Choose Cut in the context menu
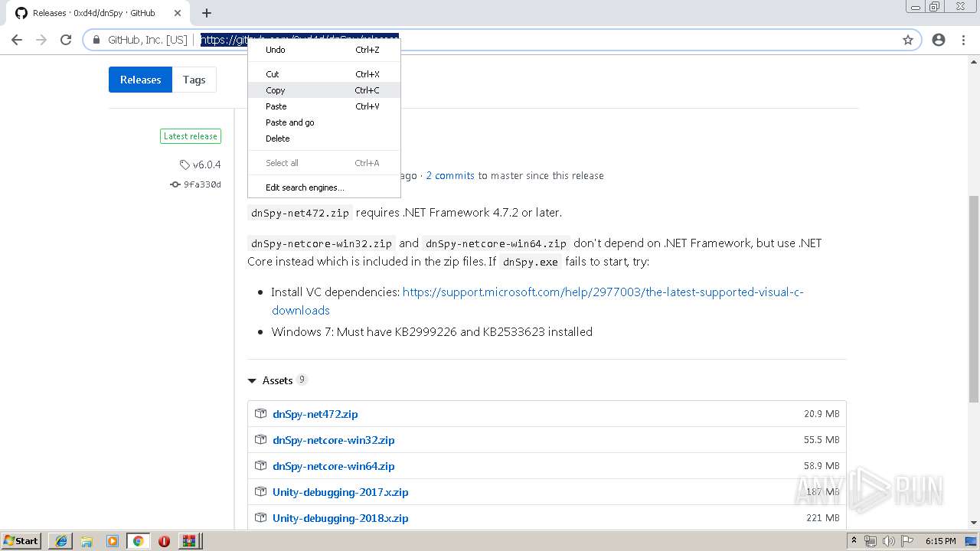This screenshot has height=551, width=980. point(324,74)
